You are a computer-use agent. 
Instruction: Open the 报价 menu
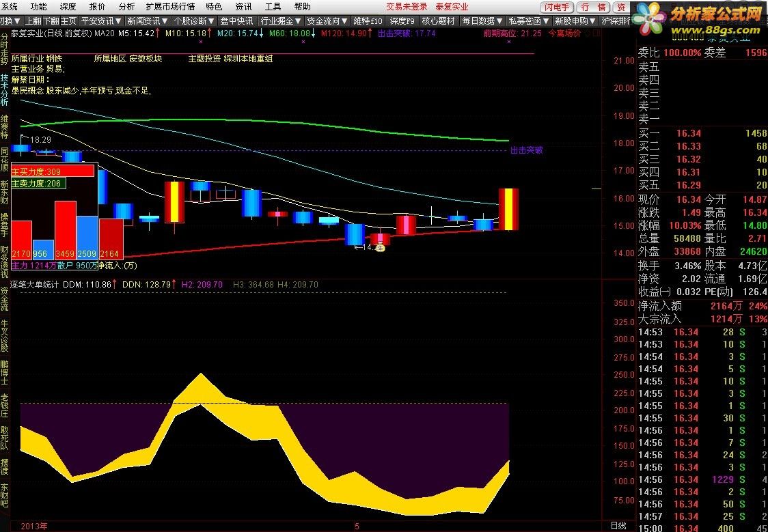coord(98,7)
